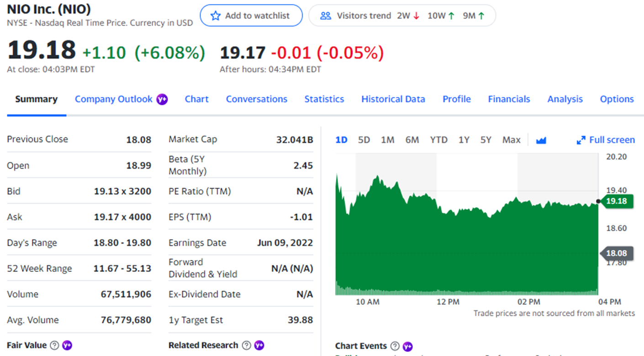Click the 19.18 current price chart marker
The width and height of the screenshot is (644, 356).
(616, 201)
